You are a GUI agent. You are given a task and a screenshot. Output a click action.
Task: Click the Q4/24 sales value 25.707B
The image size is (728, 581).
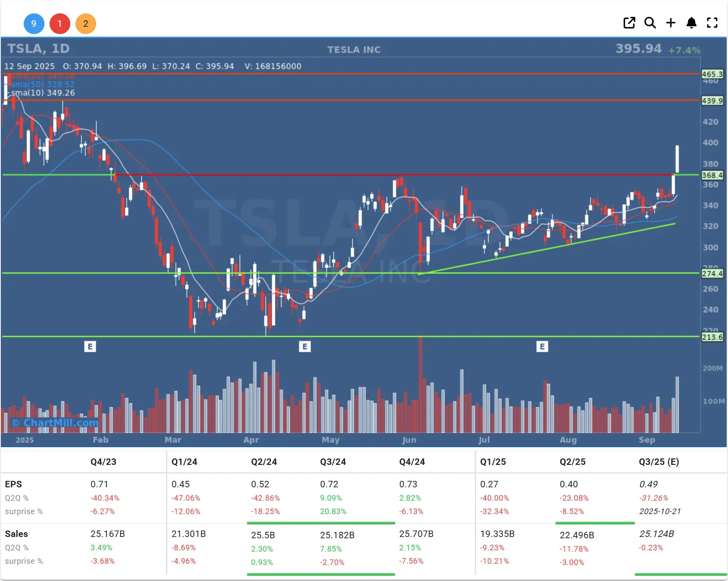click(416, 534)
